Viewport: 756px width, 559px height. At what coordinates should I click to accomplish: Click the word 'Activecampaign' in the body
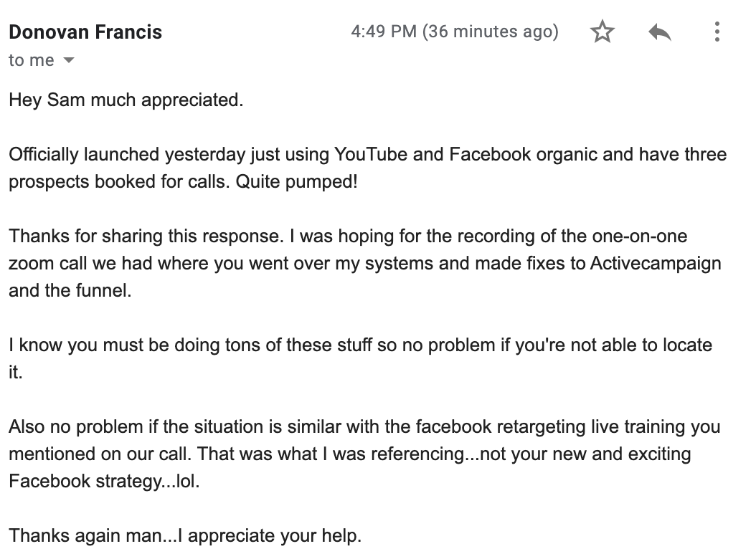(656, 264)
